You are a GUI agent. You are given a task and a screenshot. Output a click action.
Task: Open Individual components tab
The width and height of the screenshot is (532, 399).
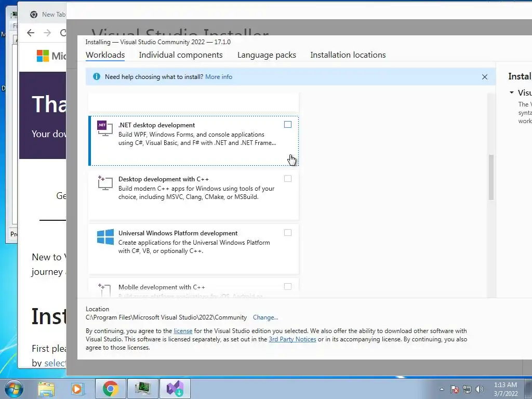(x=181, y=55)
